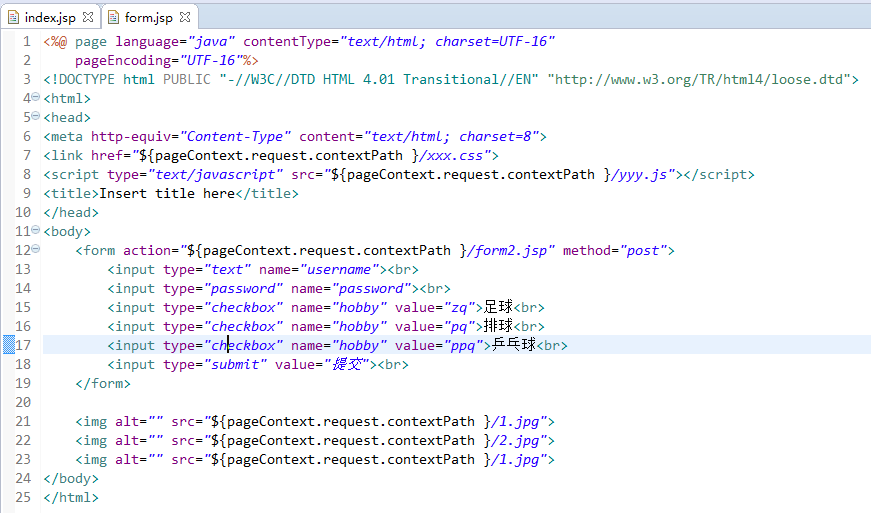871x513 pixels.
Task: Click the index.jsp file icon
Action: [x=13, y=18]
